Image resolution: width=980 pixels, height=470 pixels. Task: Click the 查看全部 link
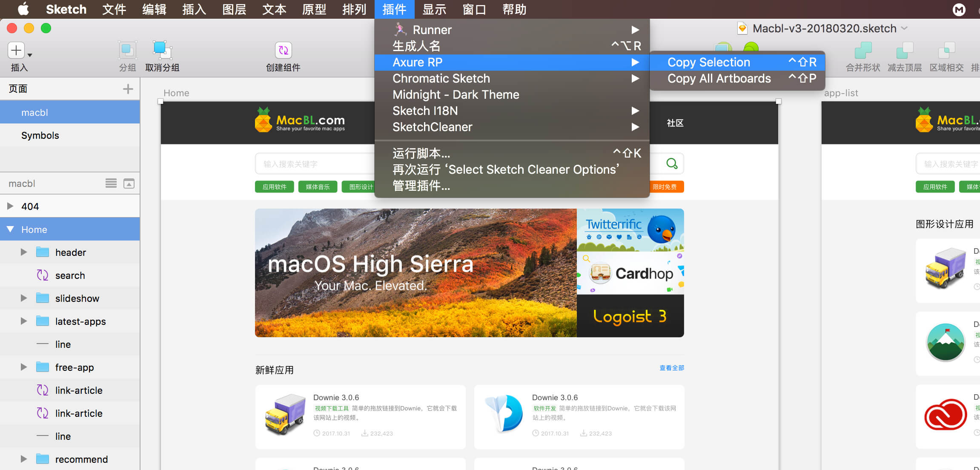click(x=672, y=368)
